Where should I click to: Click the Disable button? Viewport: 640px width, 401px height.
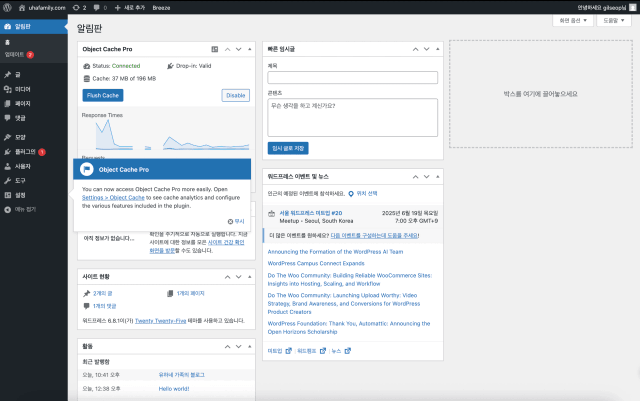coord(236,96)
